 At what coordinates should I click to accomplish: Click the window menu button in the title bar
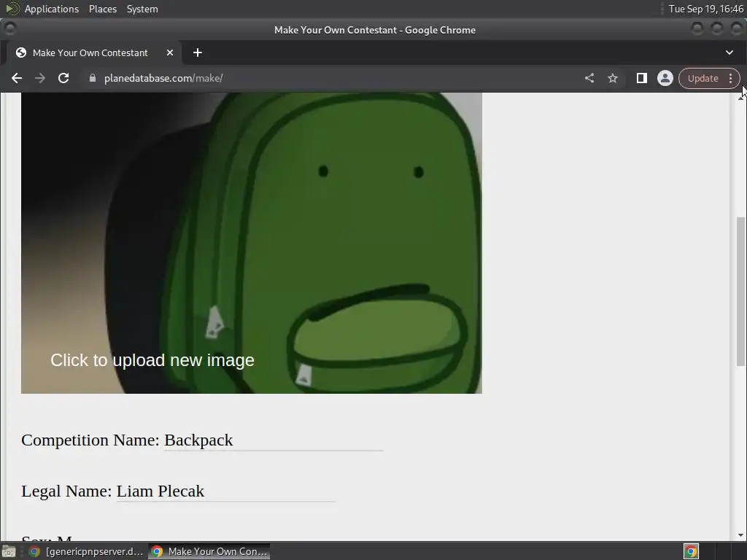pos(9,29)
